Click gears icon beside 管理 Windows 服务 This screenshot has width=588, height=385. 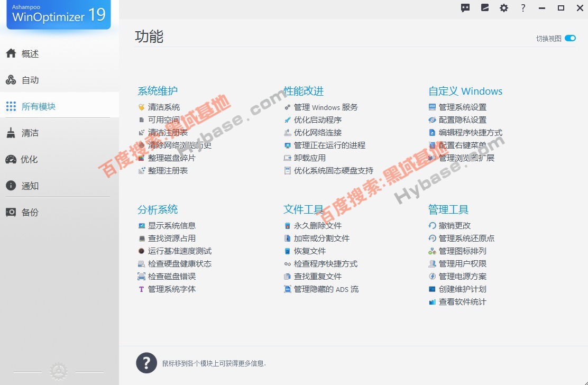pyautogui.click(x=287, y=107)
